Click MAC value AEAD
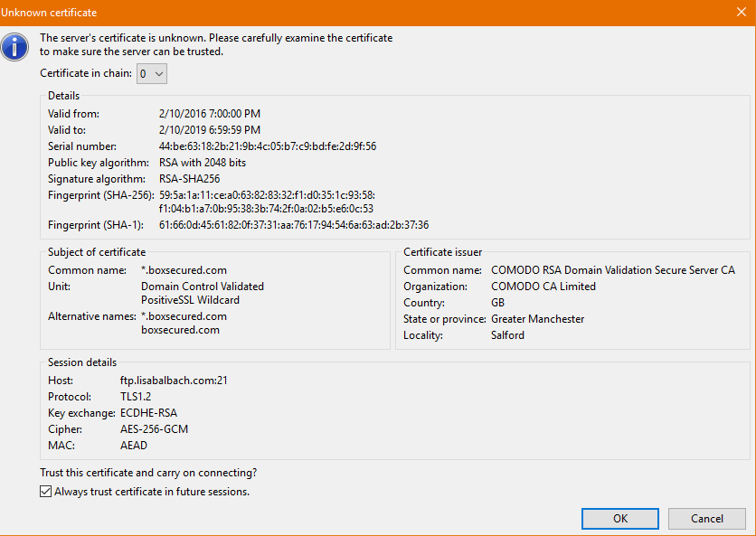The width and height of the screenshot is (756, 536). [134, 446]
